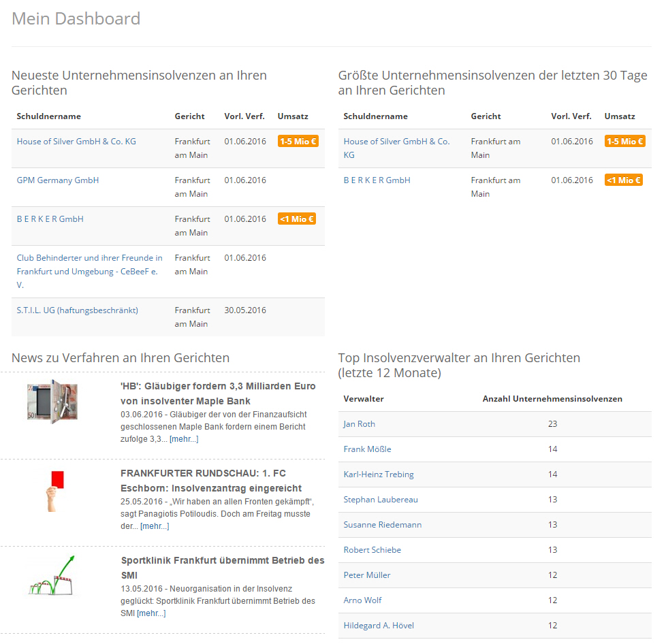Open House of Silver GmbH in Neueste list
Viewport: 666px width, 644px height.
pos(76,142)
